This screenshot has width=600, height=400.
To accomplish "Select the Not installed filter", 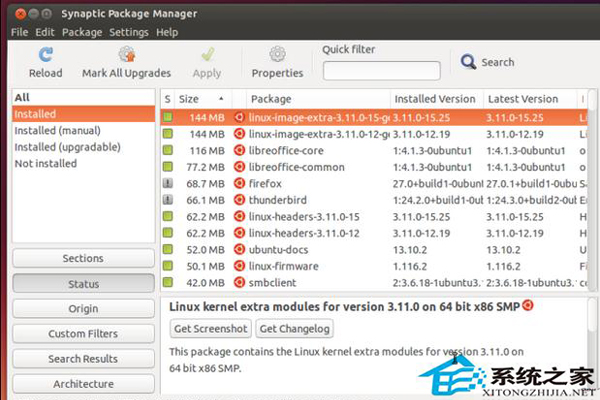I will click(x=83, y=163).
